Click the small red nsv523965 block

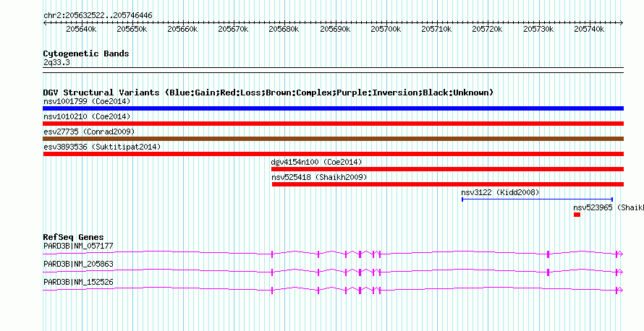tap(577, 215)
